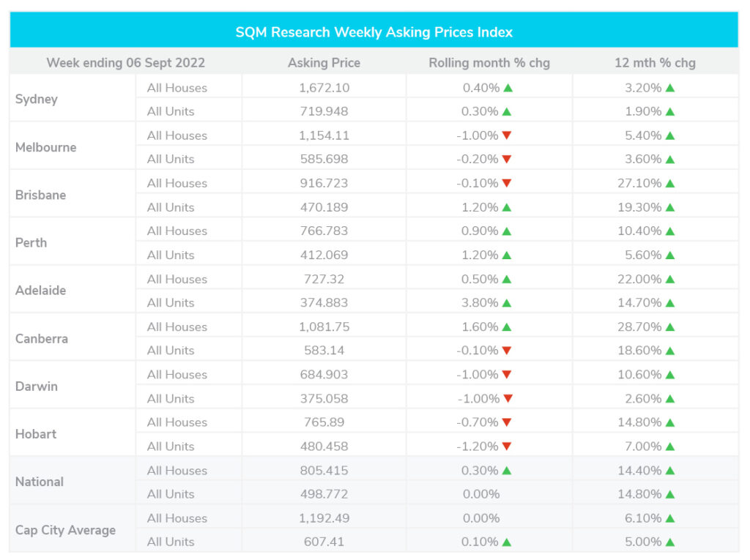Click the asking price 583.14
The image size is (750, 560).
coord(324,351)
